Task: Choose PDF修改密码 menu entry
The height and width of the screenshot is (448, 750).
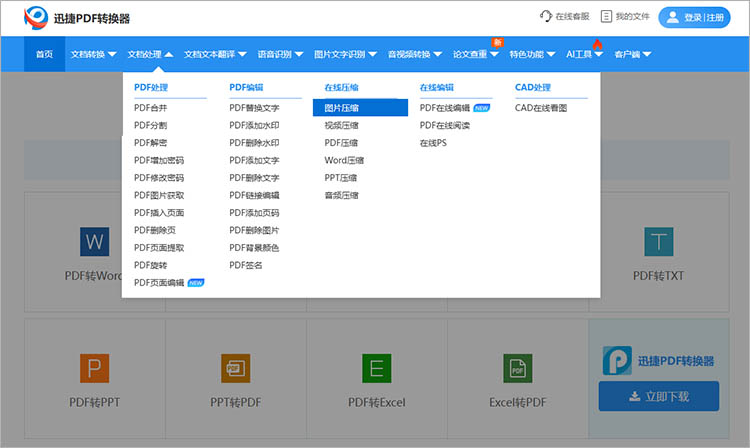Action: tap(159, 178)
